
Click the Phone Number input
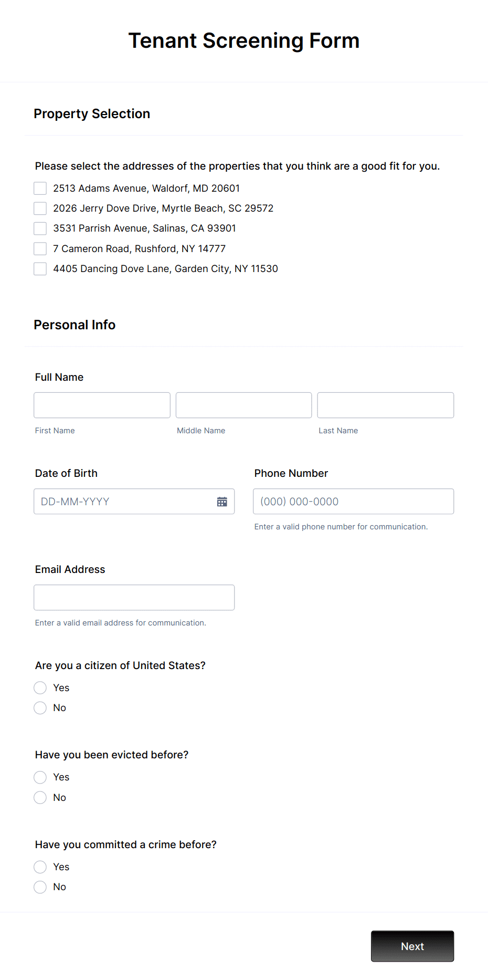click(x=353, y=501)
